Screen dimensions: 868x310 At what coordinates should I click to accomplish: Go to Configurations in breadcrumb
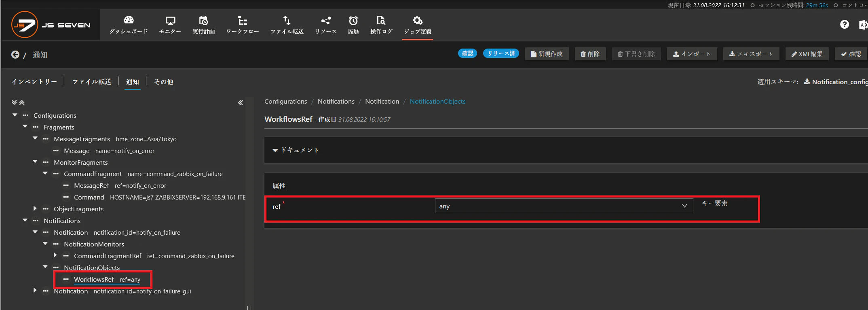[286, 101]
